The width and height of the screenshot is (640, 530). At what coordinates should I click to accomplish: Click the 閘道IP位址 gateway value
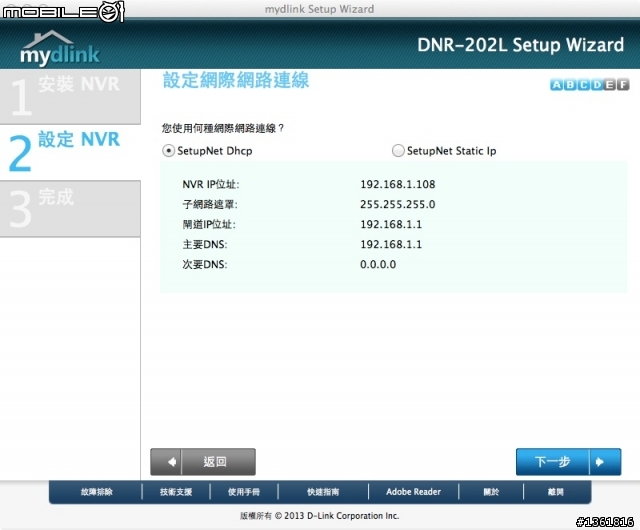pos(391,224)
